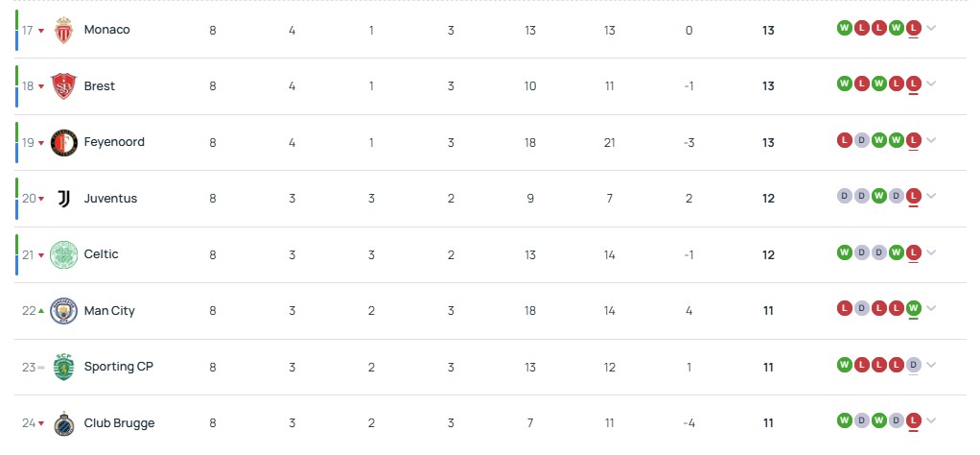Click Sporting CP's latest draw badge
The image size is (980, 455).
[914, 365]
